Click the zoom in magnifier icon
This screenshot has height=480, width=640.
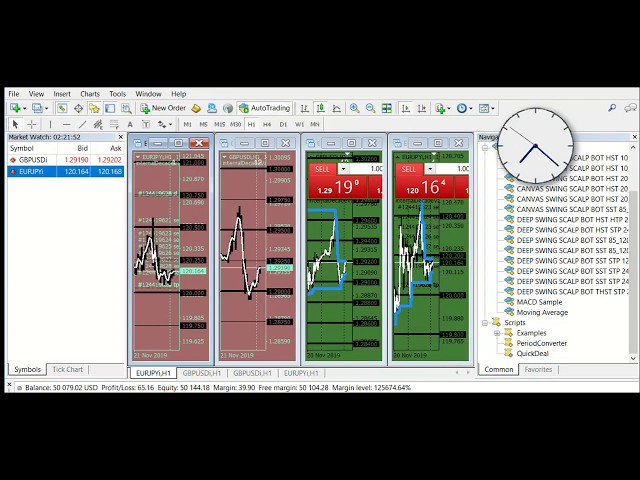tap(355, 108)
